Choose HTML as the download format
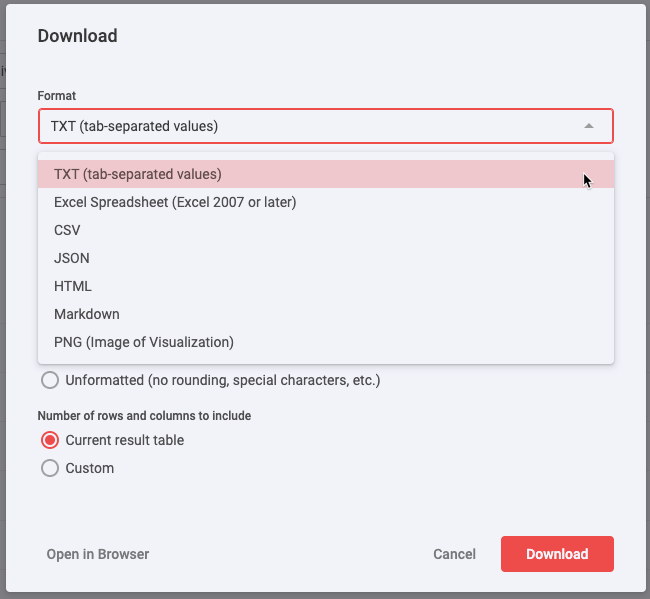This screenshot has height=599, width=650. 326,286
